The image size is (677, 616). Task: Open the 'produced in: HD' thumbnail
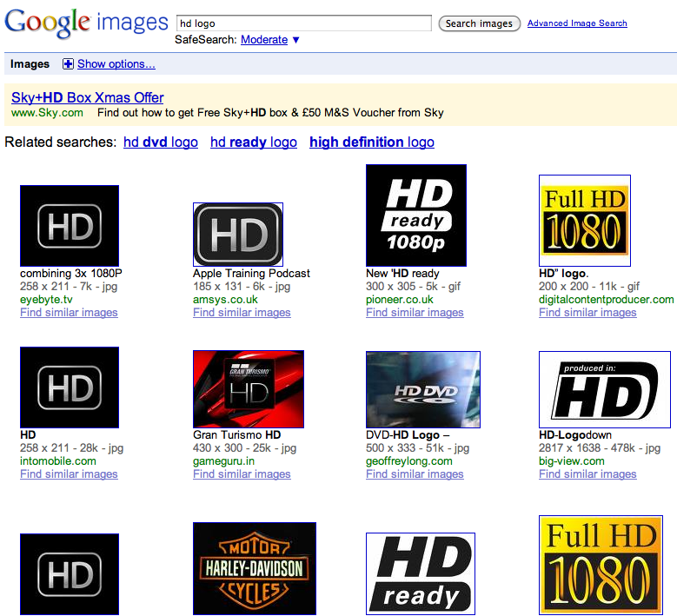point(605,389)
